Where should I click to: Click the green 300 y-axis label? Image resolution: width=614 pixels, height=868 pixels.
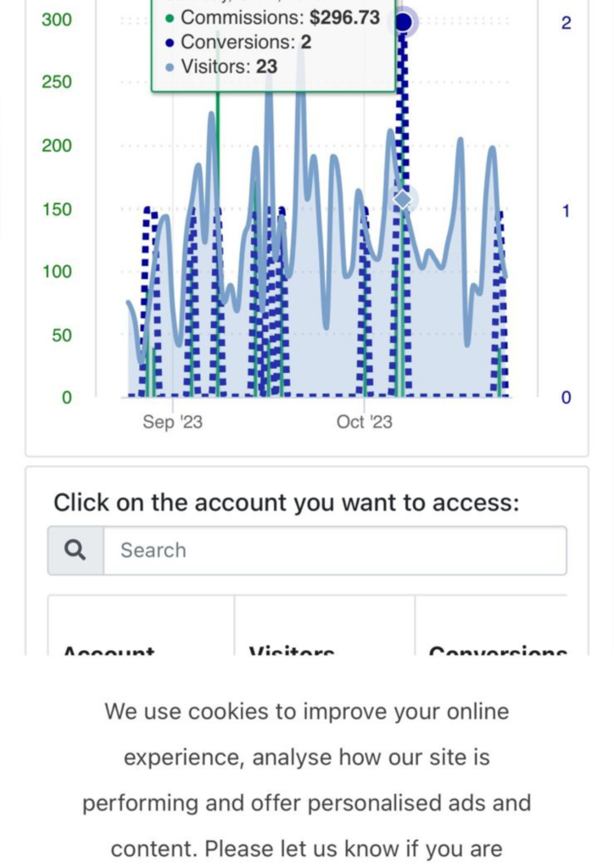tap(57, 19)
